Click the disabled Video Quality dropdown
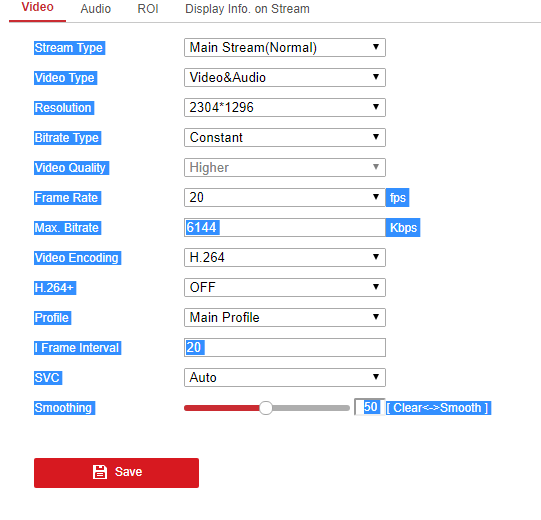This screenshot has width=541, height=520. point(285,168)
